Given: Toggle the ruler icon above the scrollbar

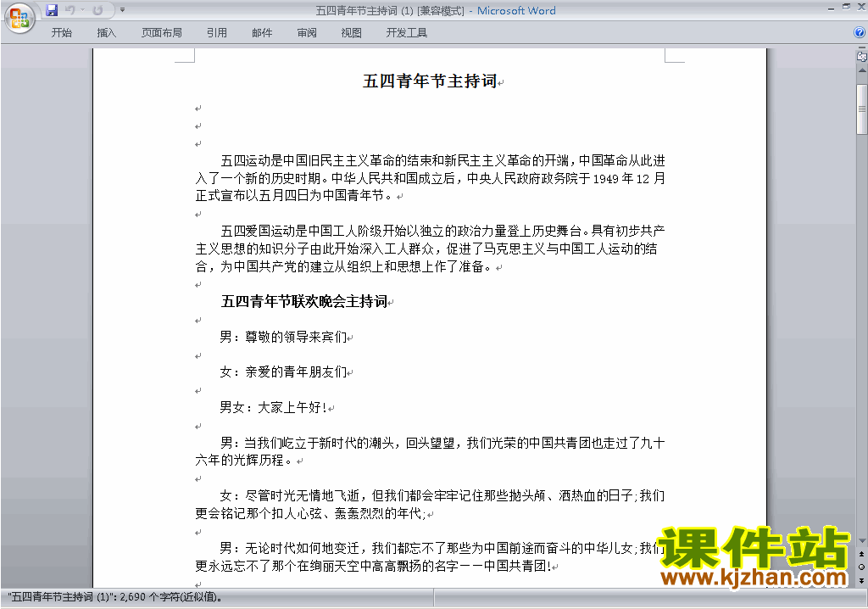Looking at the screenshot, I should pos(862,56).
